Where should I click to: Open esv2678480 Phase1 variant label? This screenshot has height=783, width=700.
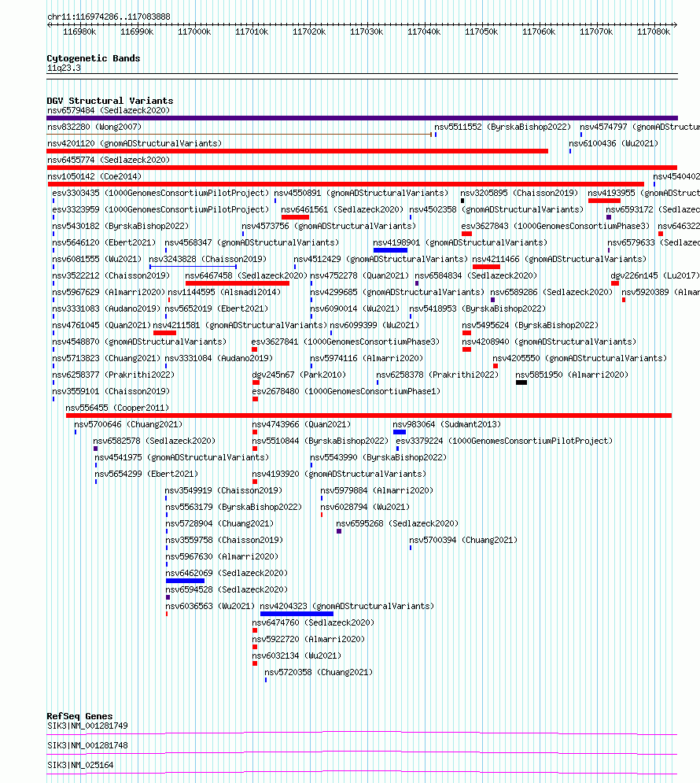pos(346,392)
